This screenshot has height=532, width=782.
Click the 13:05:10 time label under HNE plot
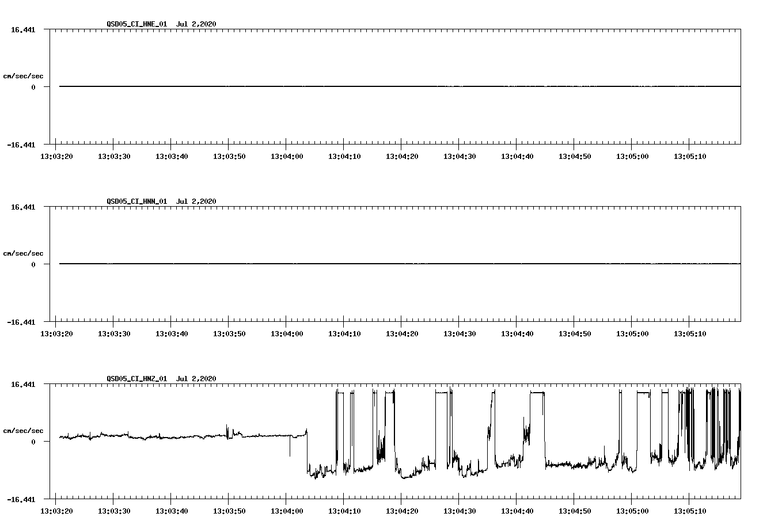pyautogui.click(x=690, y=157)
